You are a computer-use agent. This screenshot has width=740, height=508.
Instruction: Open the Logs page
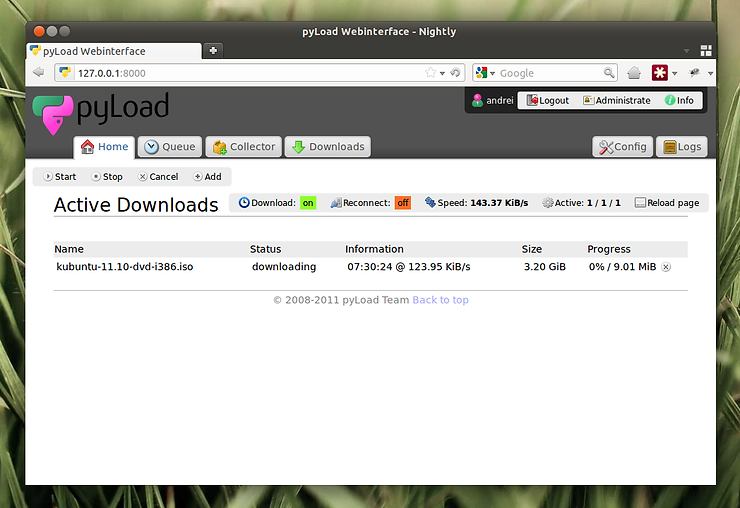[x=682, y=147]
